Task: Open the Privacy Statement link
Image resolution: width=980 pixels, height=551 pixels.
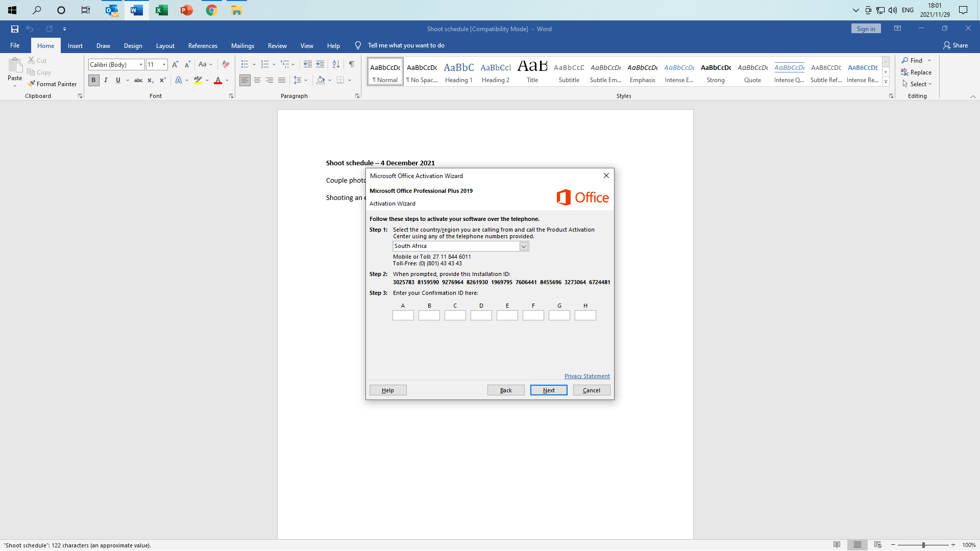Action: [586, 376]
